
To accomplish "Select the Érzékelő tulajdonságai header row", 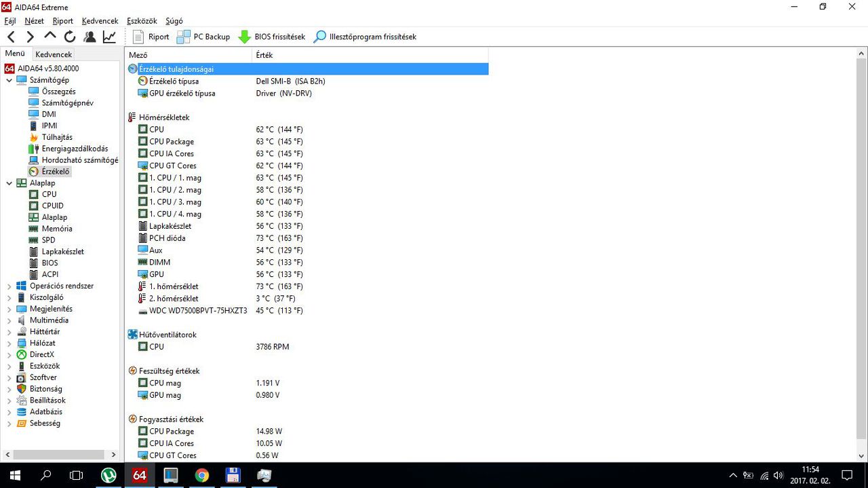I will point(307,69).
